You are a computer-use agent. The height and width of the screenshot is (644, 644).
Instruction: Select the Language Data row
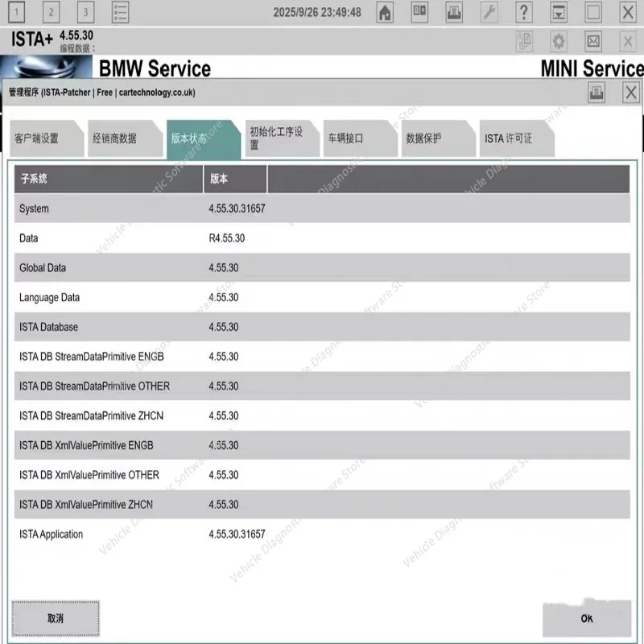click(x=322, y=297)
